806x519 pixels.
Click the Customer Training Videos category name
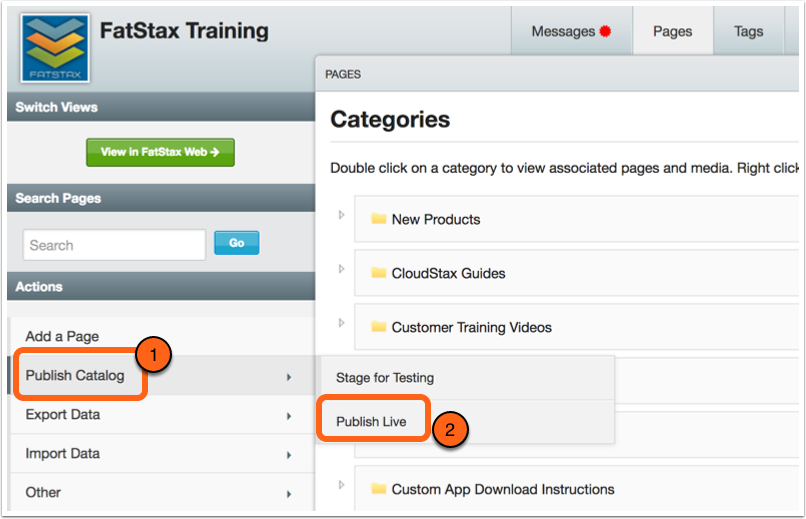coord(471,327)
